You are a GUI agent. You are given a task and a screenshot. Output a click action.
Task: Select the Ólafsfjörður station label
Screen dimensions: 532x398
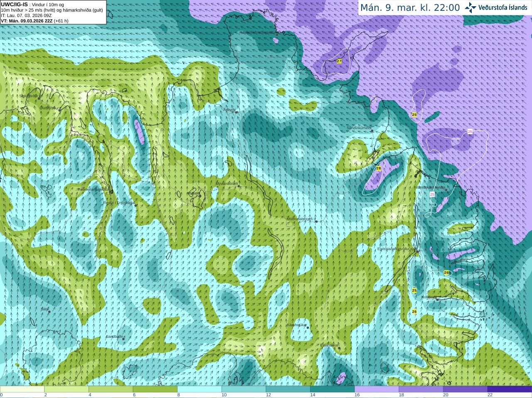(x=49, y=108)
